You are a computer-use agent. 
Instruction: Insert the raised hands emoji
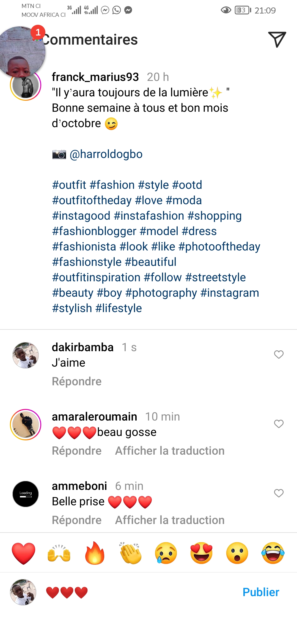pos(59,553)
